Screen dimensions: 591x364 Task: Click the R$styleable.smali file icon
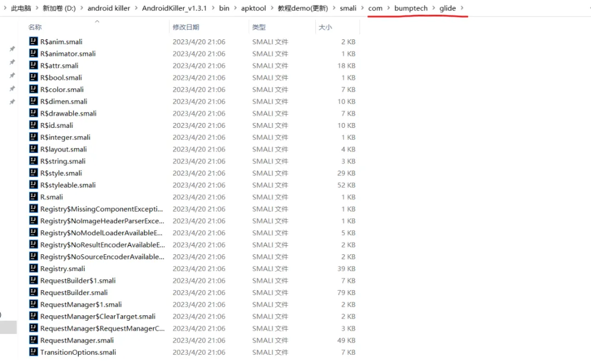coord(33,185)
